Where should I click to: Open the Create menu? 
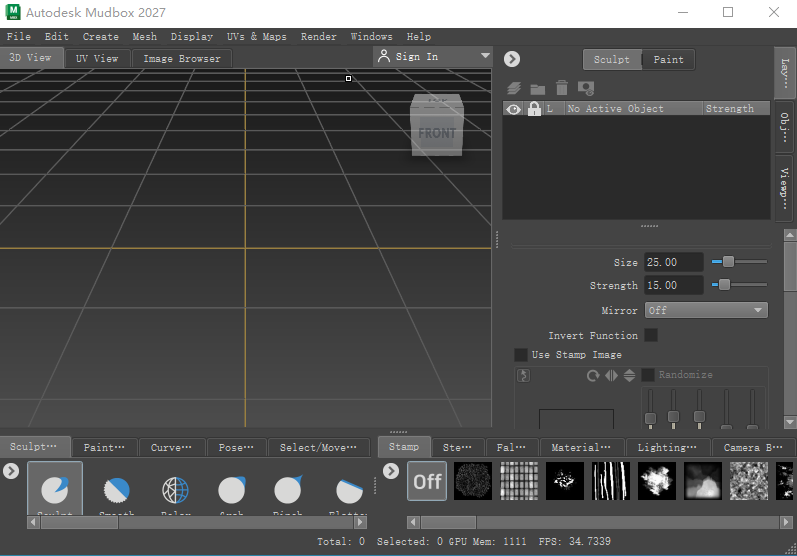click(x=101, y=37)
